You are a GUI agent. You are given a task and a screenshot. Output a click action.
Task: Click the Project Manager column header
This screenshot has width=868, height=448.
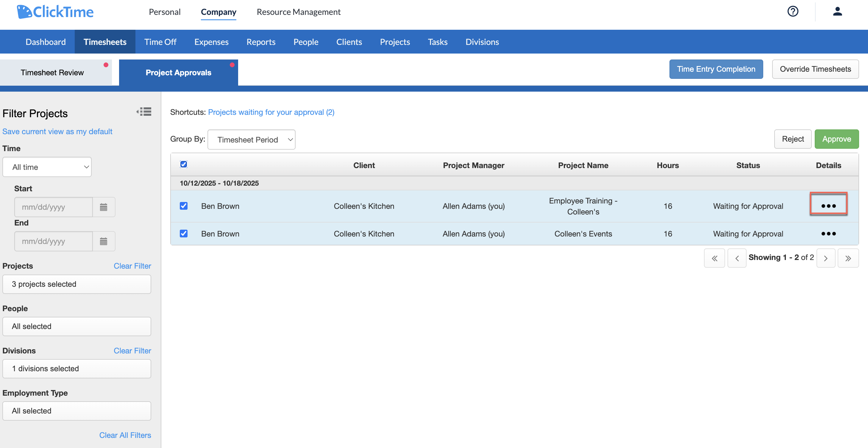473,165
